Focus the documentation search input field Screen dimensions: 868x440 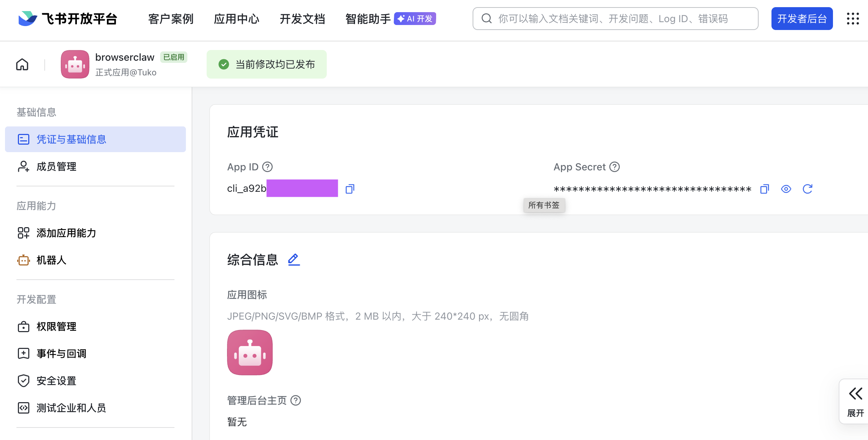point(615,19)
